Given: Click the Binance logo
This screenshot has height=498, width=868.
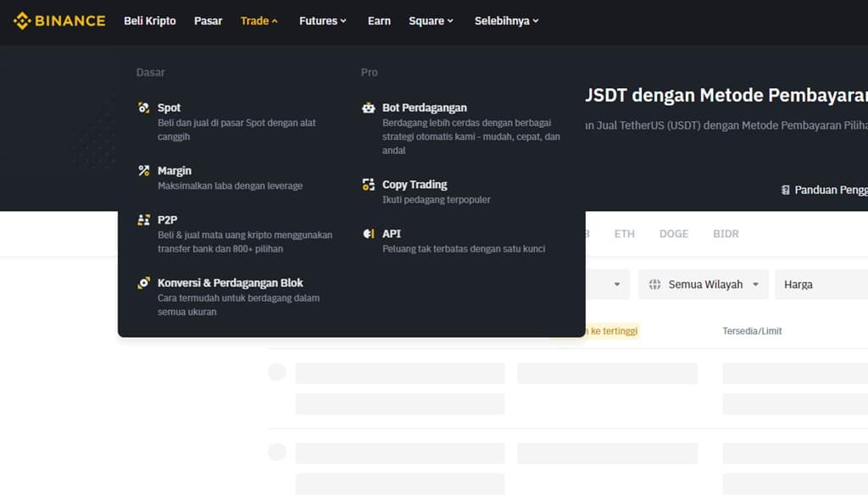Looking at the screenshot, I should (58, 19).
